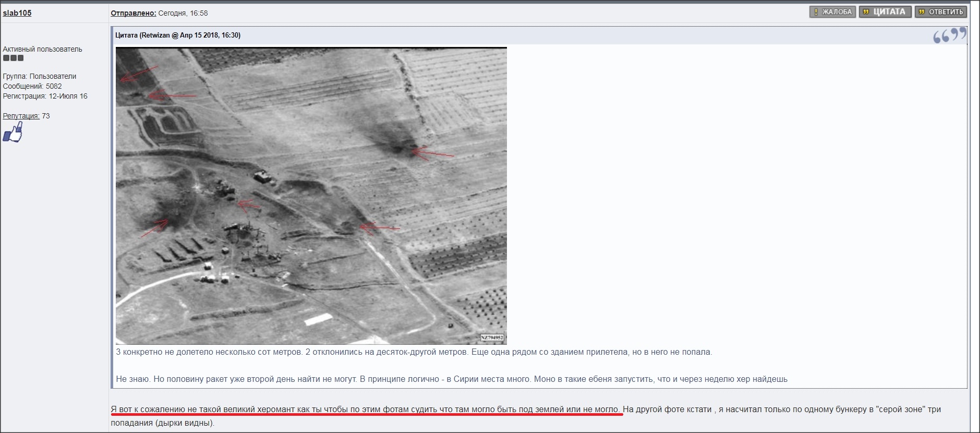Screen dimensions: 980x433
Task: Click the Цитата (Retwizan) quote header
Action: (x=178, y=35)
